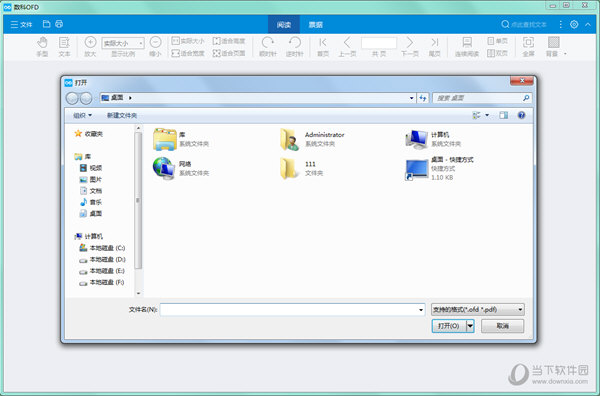Jump to 尾页 last page
The height and width of the screenshot is (396, 600).
pyautogui.click(x=434, y=47)
